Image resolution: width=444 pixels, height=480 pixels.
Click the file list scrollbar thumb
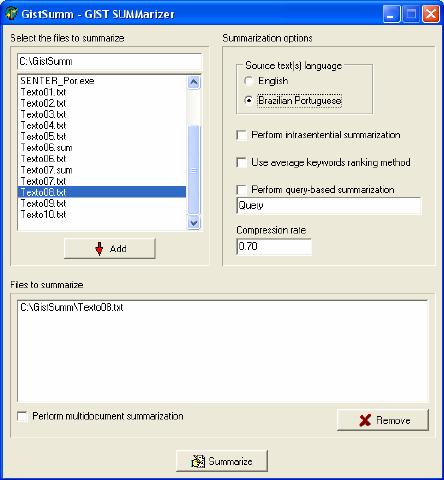(x=194, y=170)
